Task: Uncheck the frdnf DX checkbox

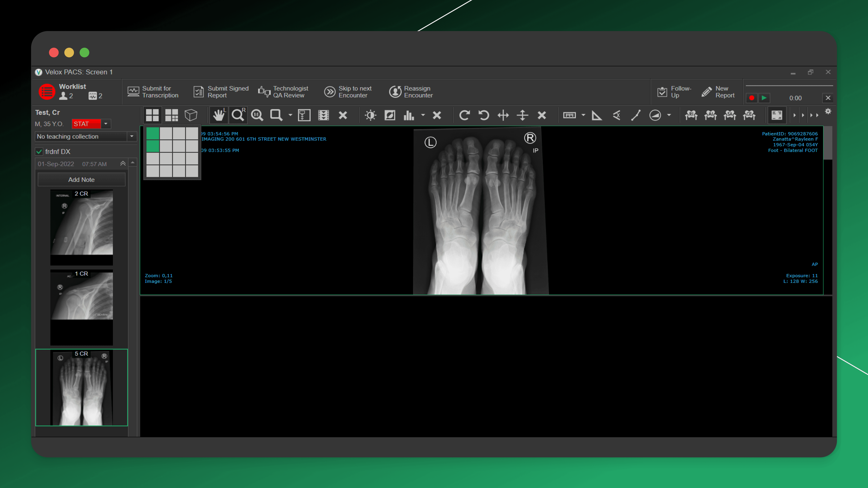Action: pyautogui.click(x=39, y=152)
